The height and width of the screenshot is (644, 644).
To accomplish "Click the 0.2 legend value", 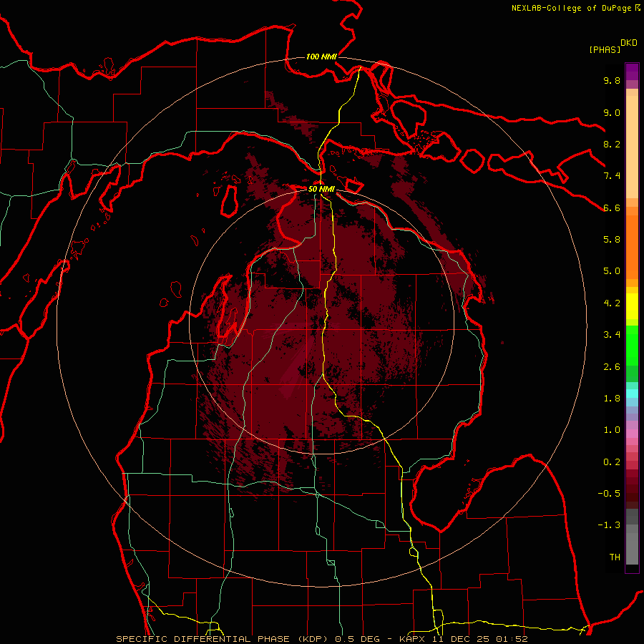I will pyautogui.click(x=612, y=462).
